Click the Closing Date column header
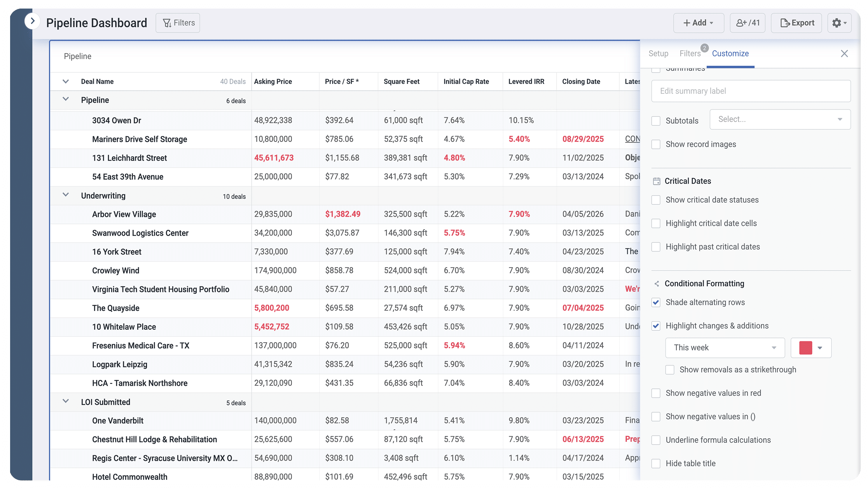Viewport: 868px width, 488px height. (x=581, y=82)
